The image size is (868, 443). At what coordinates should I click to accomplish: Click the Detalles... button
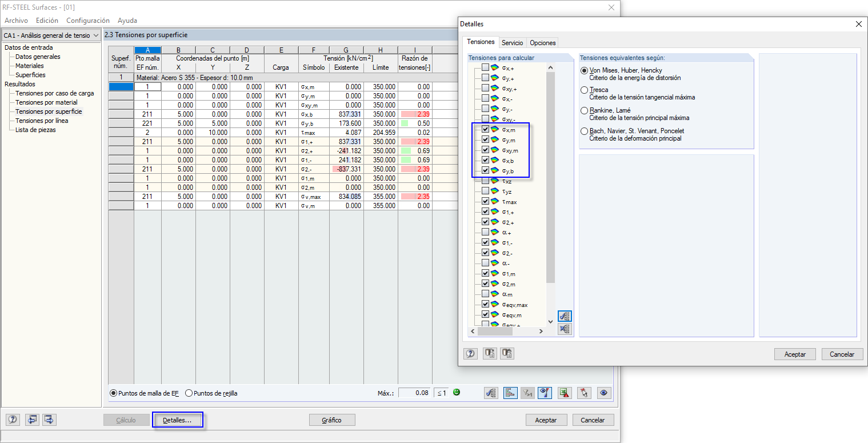(178, 420)
